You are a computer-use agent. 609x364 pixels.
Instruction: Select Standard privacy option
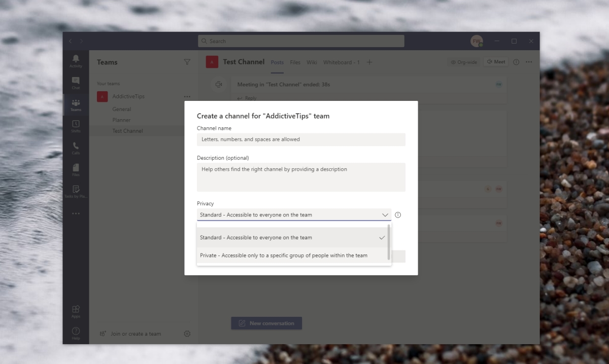[292, 237]
